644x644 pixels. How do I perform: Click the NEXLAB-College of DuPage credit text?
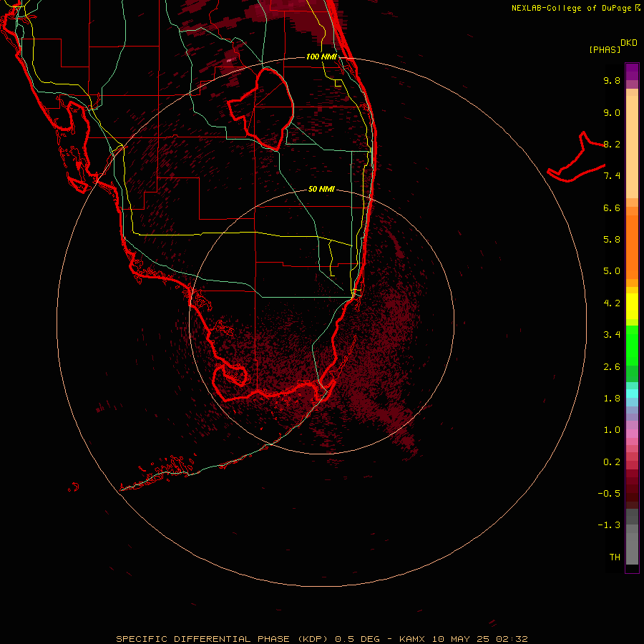click(x=571, y=8)
